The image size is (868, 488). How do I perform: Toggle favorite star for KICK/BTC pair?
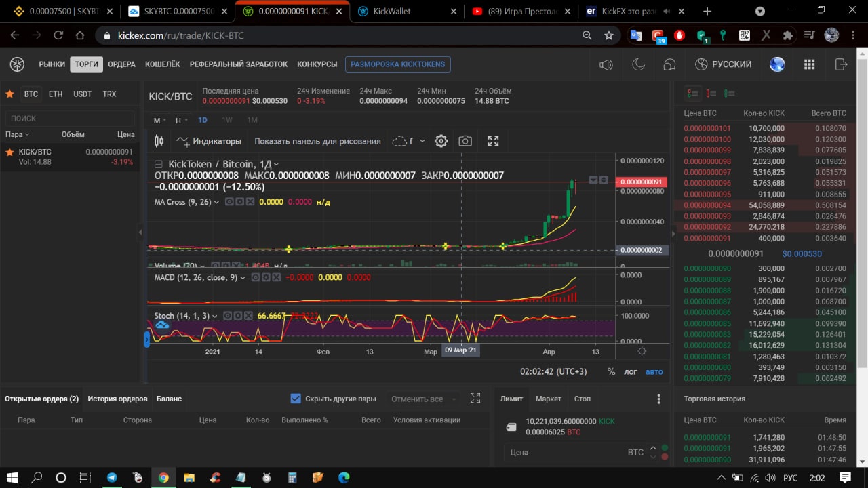[9, 152]
